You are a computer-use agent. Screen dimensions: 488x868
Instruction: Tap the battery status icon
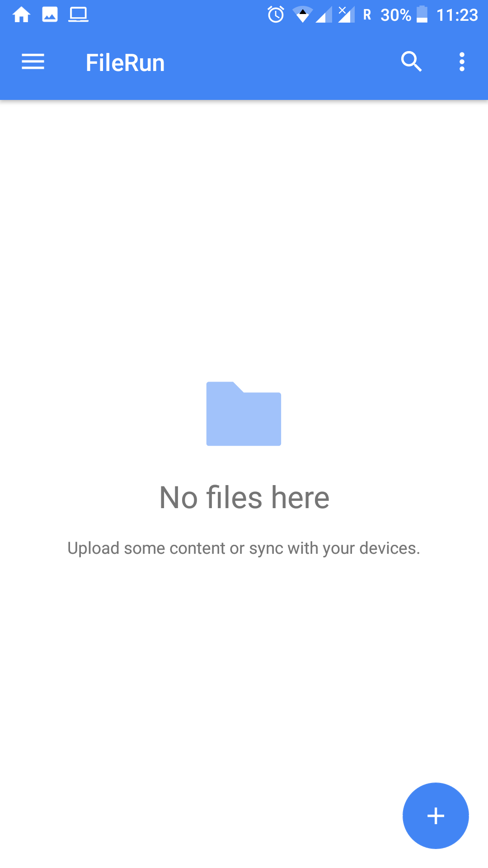coord(422,14)
